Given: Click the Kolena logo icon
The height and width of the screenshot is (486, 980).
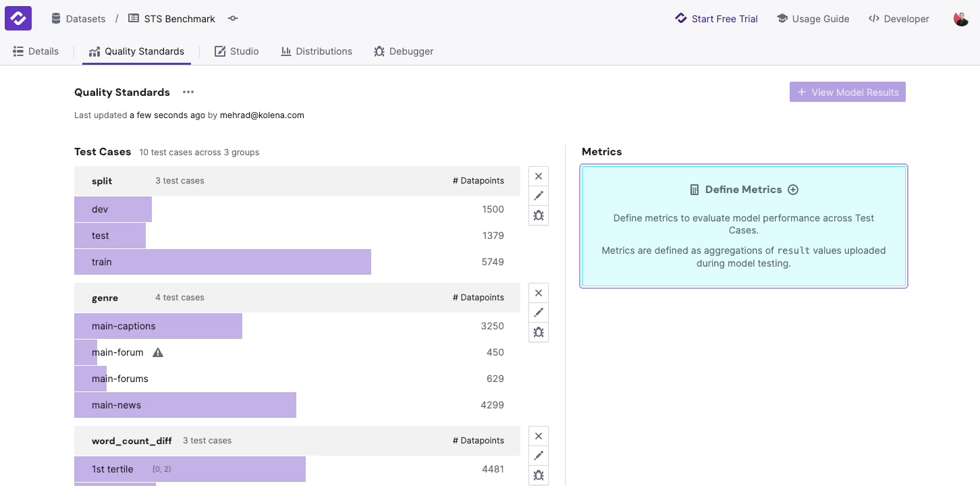Looking at the screenshot, I should click(x=18, y=18).
